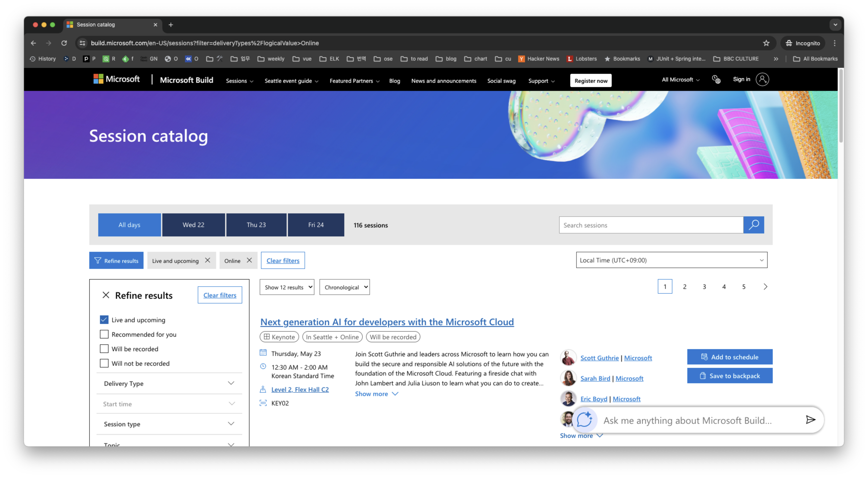The height and width of the screenshot is (478, 868).
Task: Open the Local Time zone dropdown
Action: coord(672,260)
